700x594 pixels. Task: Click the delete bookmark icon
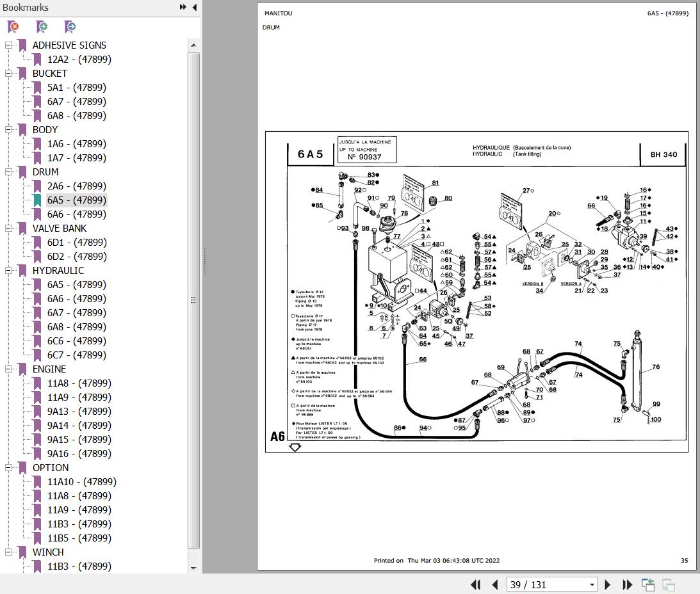point(13,27)
